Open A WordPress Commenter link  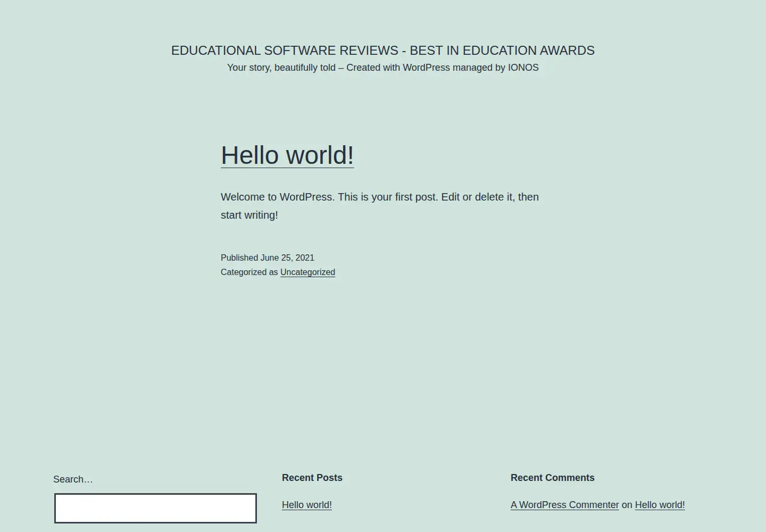(565, 505)
